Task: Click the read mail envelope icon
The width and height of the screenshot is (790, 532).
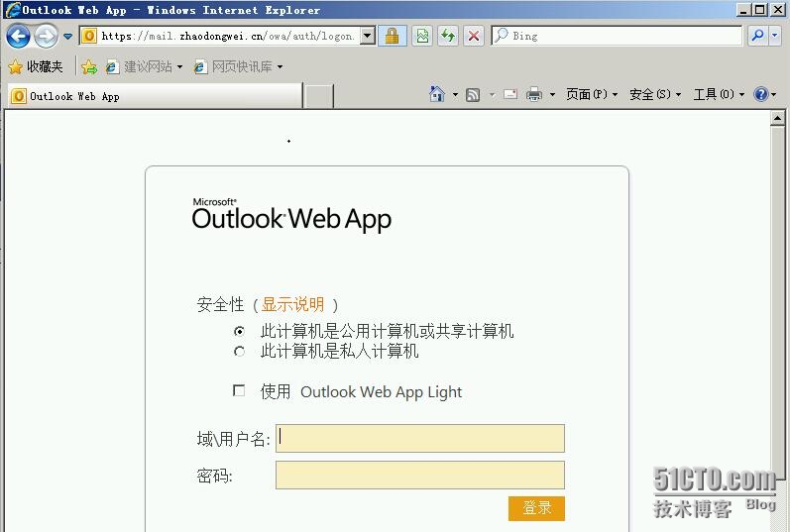Action: point(510,94)
